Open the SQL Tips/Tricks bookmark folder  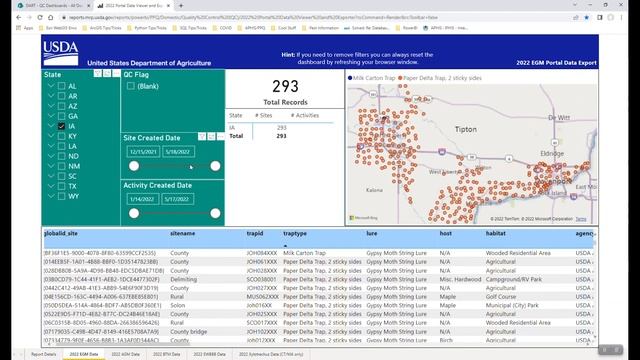[x=190, y=28]
